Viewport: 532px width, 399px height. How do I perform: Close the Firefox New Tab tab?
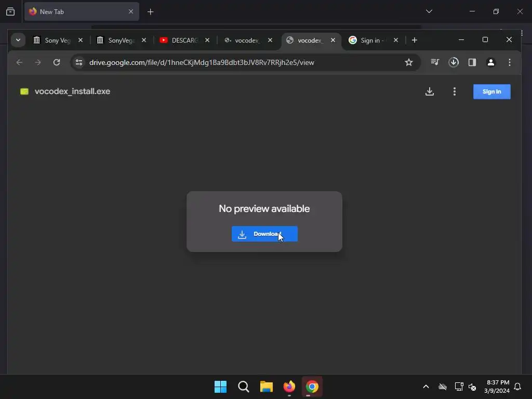click(x=131, y=11)
